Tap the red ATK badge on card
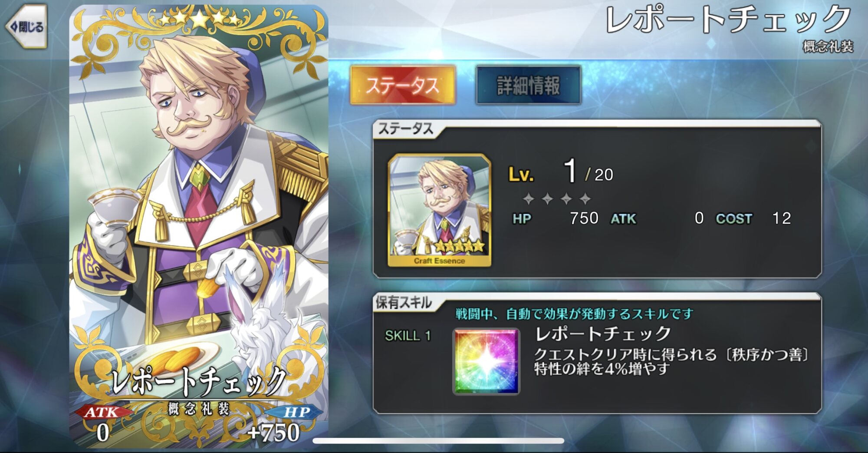868x453 pixels. click(x=102, y=412)
